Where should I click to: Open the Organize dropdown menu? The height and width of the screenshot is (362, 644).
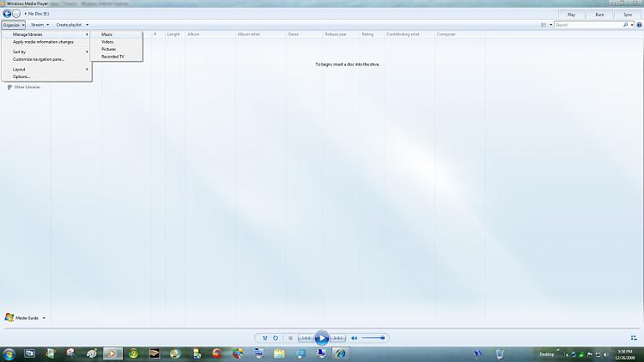click(x=14, y=25)
